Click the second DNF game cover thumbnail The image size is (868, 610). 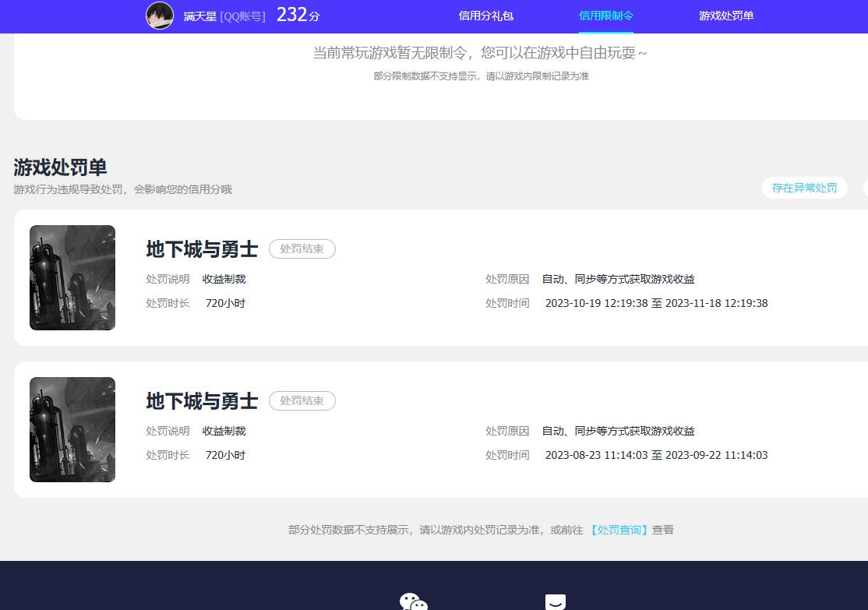coord(72,429)
